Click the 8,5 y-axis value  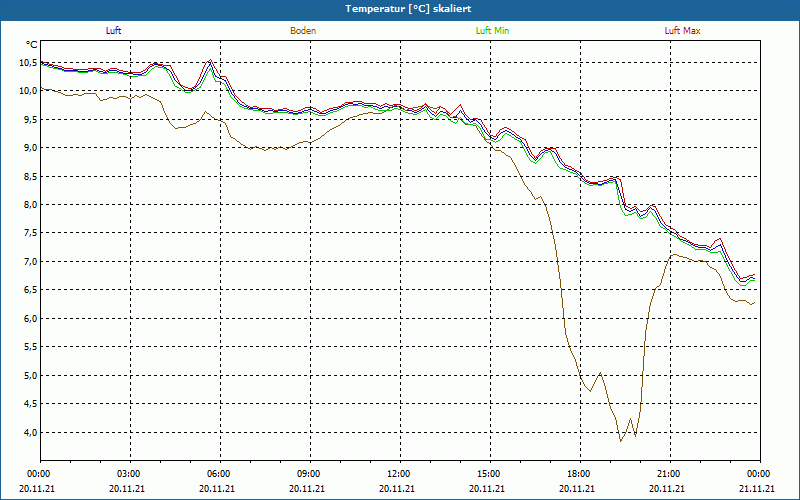tap(30, 177)
